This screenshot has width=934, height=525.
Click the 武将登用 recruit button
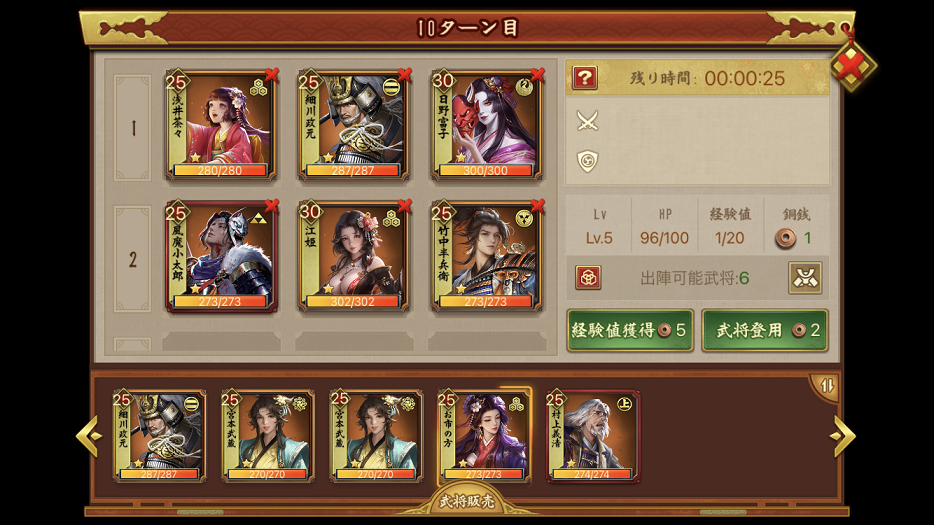point(765,330)
